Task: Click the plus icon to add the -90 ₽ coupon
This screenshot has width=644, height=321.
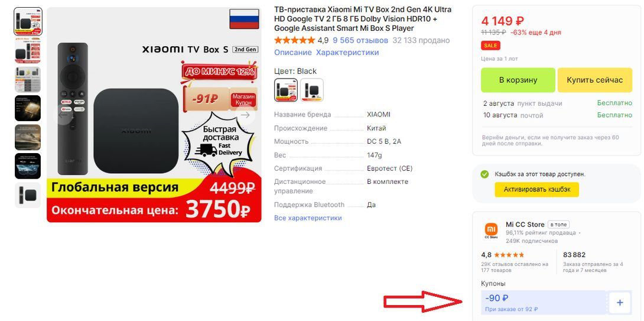Action: pyautogui.click(x=620, y=303)
